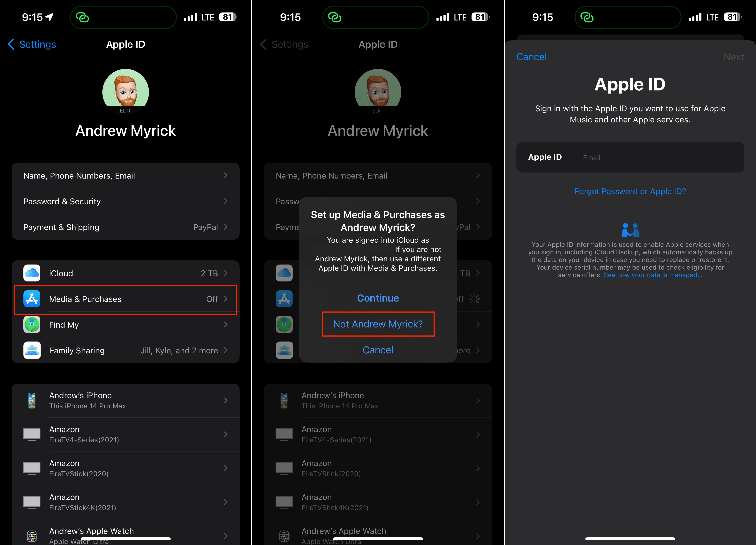Tap the "FireTVStick4K(2021)" label in left screen
756x545 pixels.
coord(83,508)
